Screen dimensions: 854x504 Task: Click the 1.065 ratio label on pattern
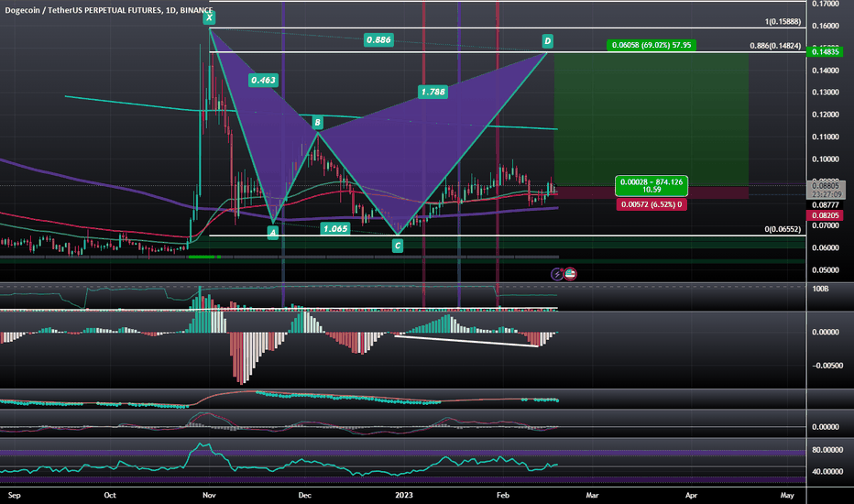pyautogui.click(x=335, y=229)
